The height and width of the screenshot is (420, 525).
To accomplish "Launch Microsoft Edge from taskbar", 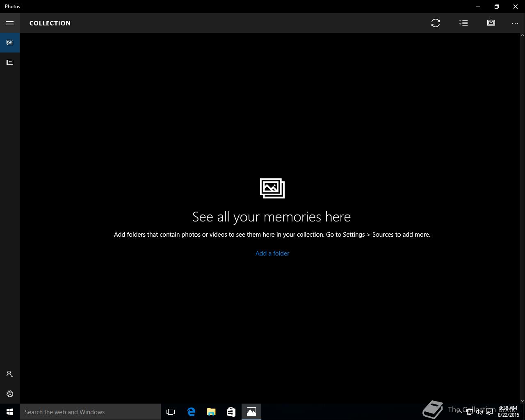I will (x=191, y=412).
